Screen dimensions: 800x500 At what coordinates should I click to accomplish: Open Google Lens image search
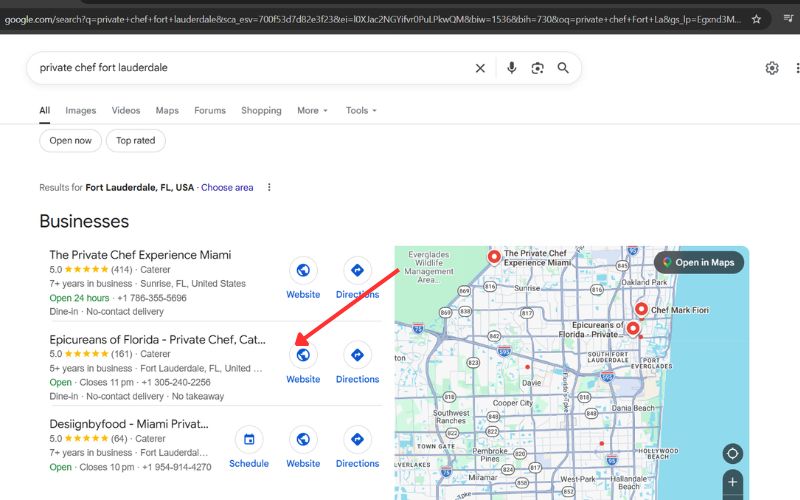click(x=538, y=68)
